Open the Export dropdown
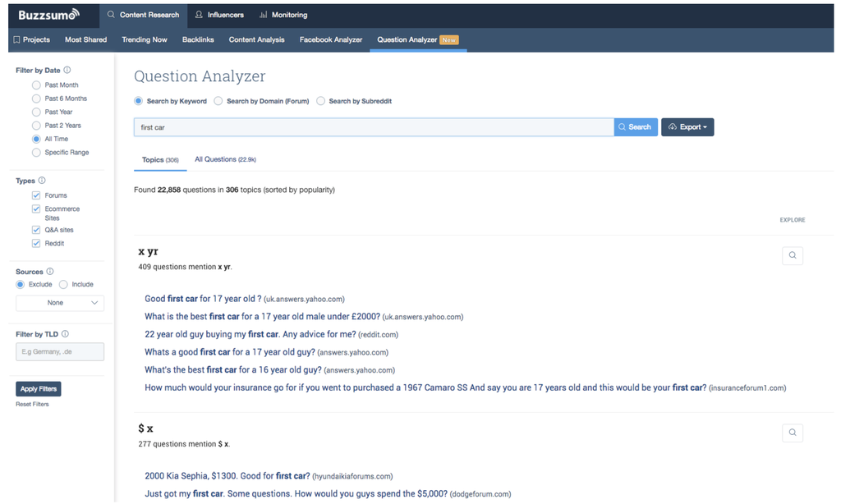 point(687,127)
